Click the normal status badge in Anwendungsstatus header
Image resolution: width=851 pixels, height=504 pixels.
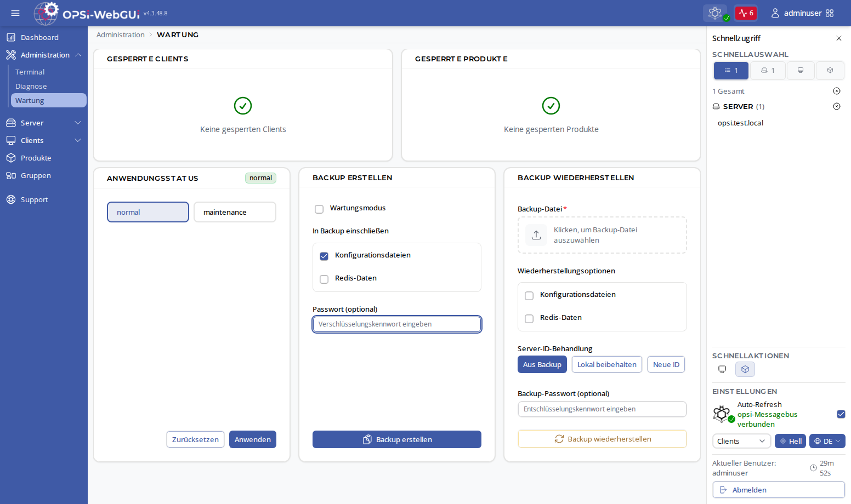[x=260, y=178]
